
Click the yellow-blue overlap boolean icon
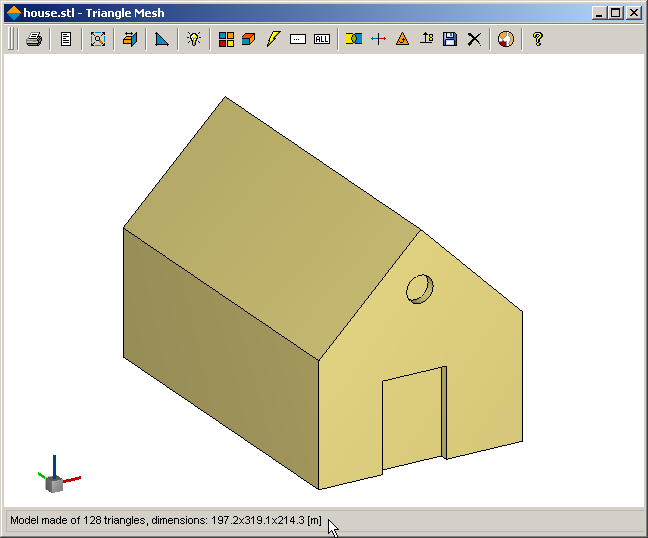point(354,39)
